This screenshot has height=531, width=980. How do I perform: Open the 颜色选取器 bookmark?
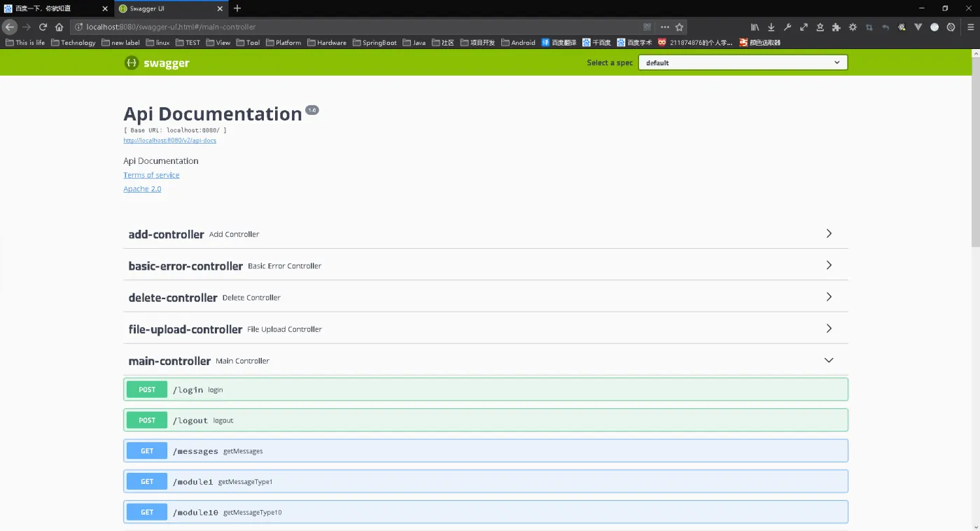759,43
